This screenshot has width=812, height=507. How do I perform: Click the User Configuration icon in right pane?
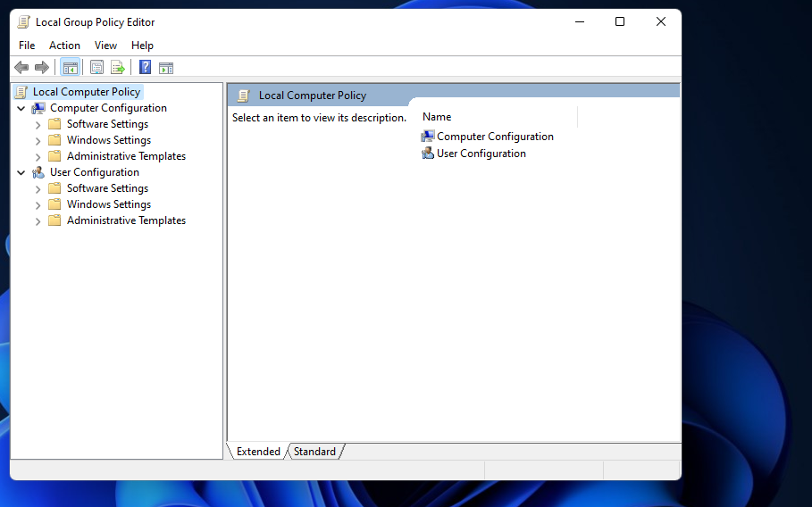(x=428, y=154)
